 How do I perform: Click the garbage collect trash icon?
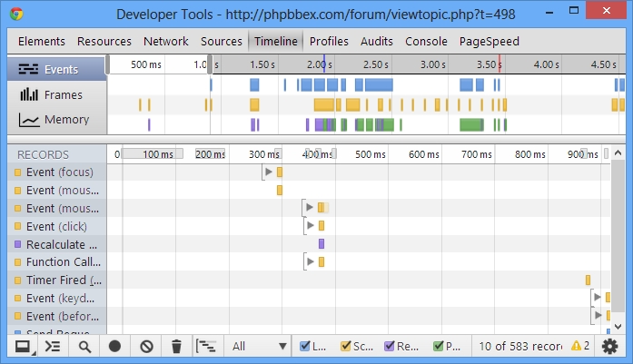click(x=177, y=346)
